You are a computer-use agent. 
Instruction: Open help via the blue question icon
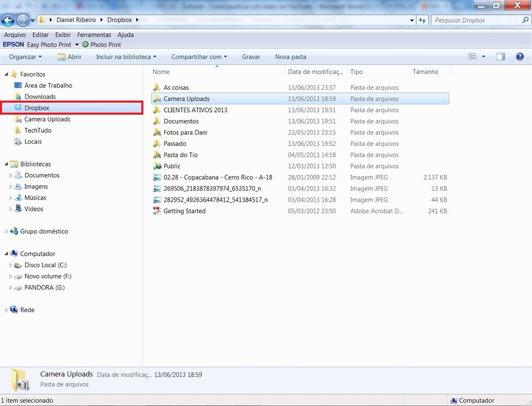coord(520,57)
